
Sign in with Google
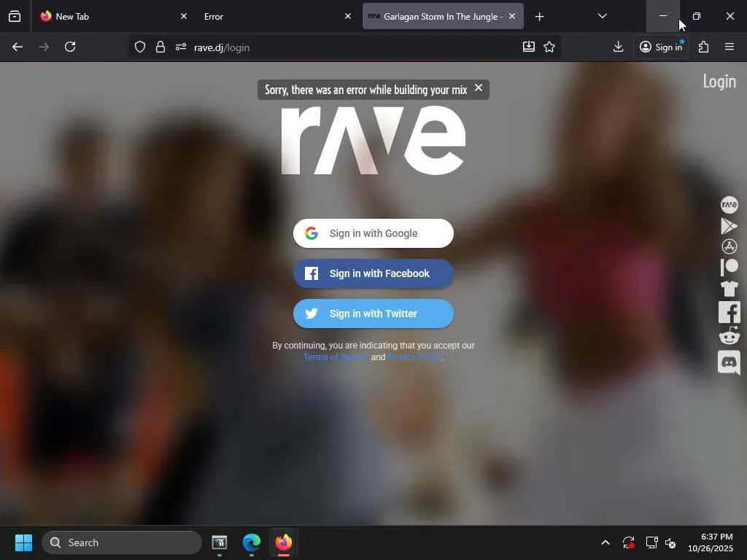373,233
